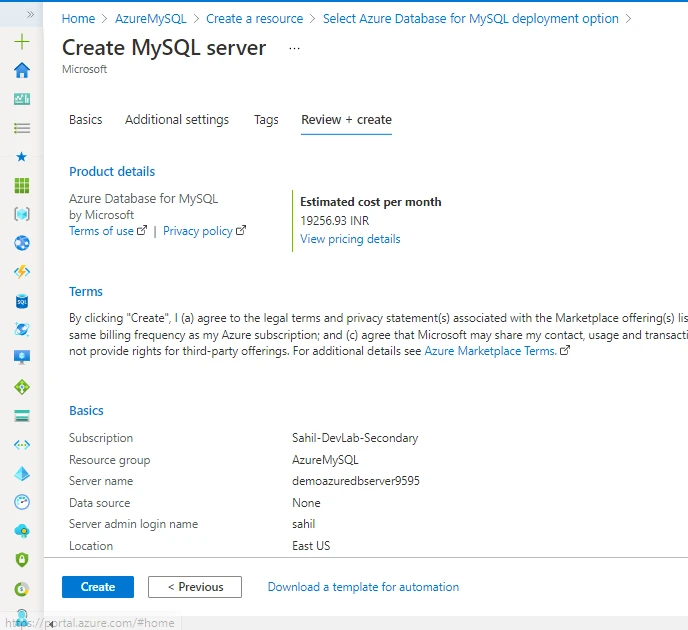This screenshot has width=688, height=630.
Task: Click the AzureMySQL resource group value
Action: [325, 460]
